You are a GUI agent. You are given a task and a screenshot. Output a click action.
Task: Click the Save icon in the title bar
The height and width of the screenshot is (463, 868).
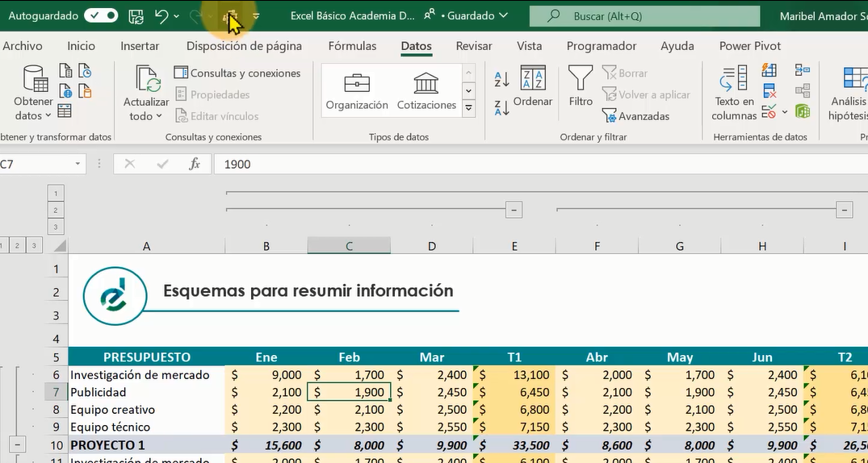[x=136, y=17]
